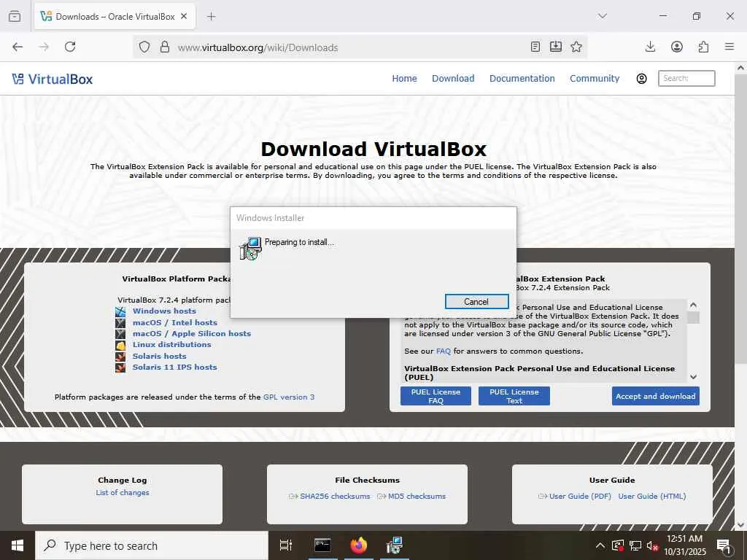747x560 pixels.
Task: Open the List of changes link
Action: (x=123, y=492)
